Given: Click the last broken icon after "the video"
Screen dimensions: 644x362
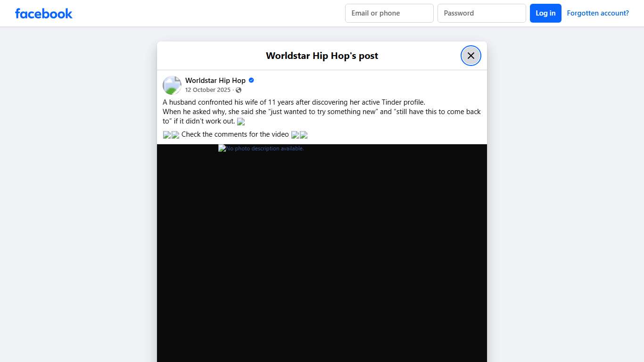Looking at the screenshot, I should pyautogui.click(x=304, y=135).
